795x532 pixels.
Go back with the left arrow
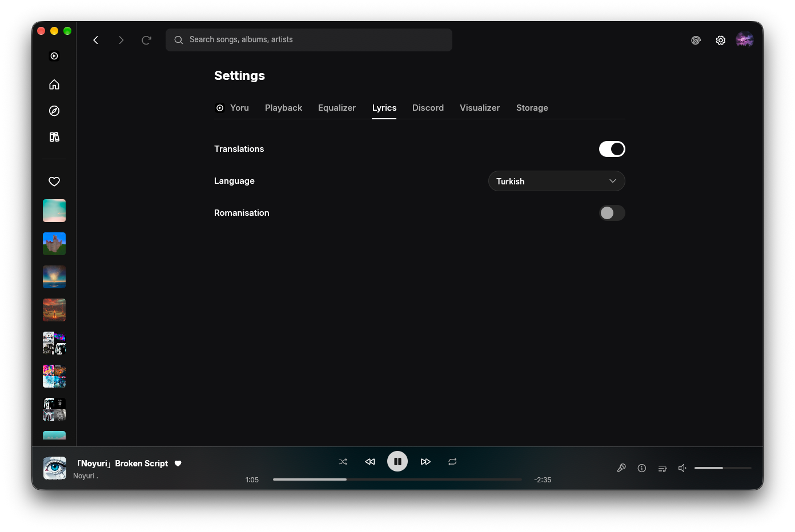[x=96, y=40]
